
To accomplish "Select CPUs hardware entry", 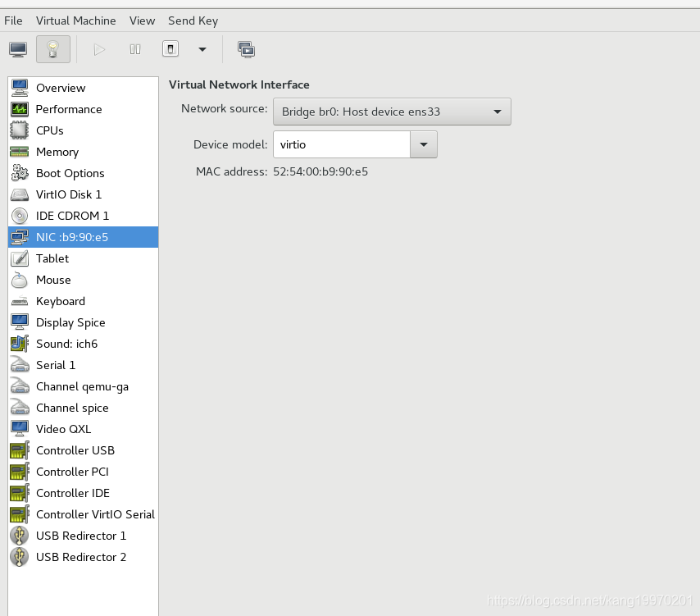I will point(84,130).
